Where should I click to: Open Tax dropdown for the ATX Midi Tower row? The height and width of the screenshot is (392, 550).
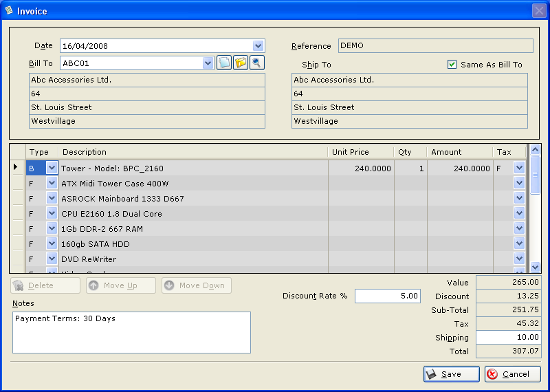(519, 184)
